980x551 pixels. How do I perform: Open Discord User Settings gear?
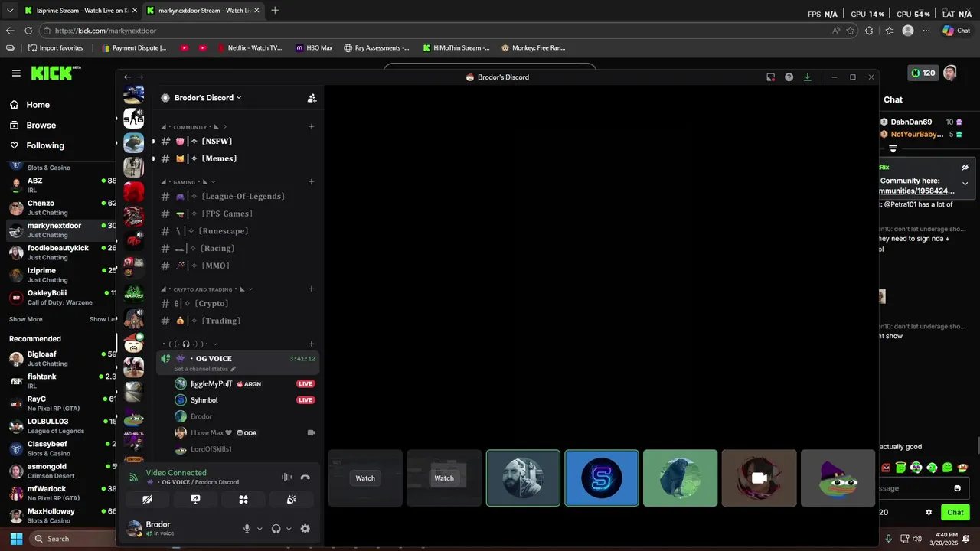coord(305,528)
